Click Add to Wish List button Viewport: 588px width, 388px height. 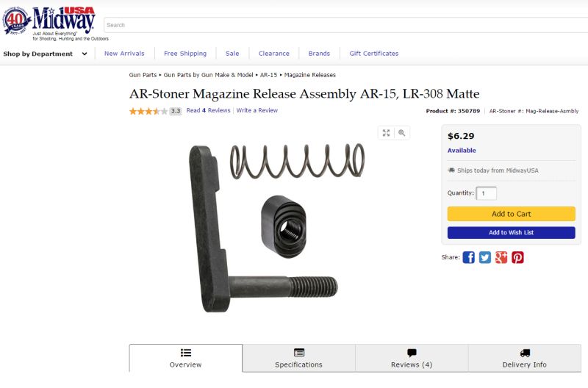[511, 232]
